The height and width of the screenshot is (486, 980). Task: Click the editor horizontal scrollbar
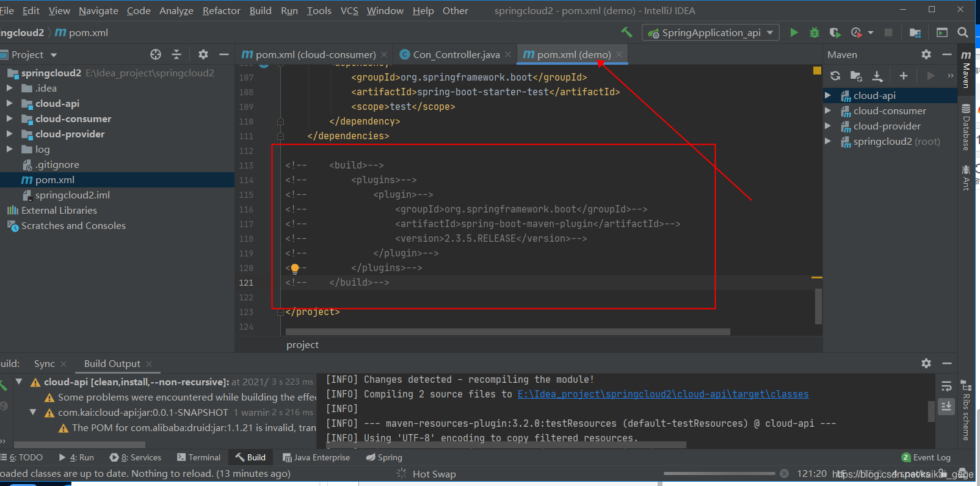click(507, 332)
